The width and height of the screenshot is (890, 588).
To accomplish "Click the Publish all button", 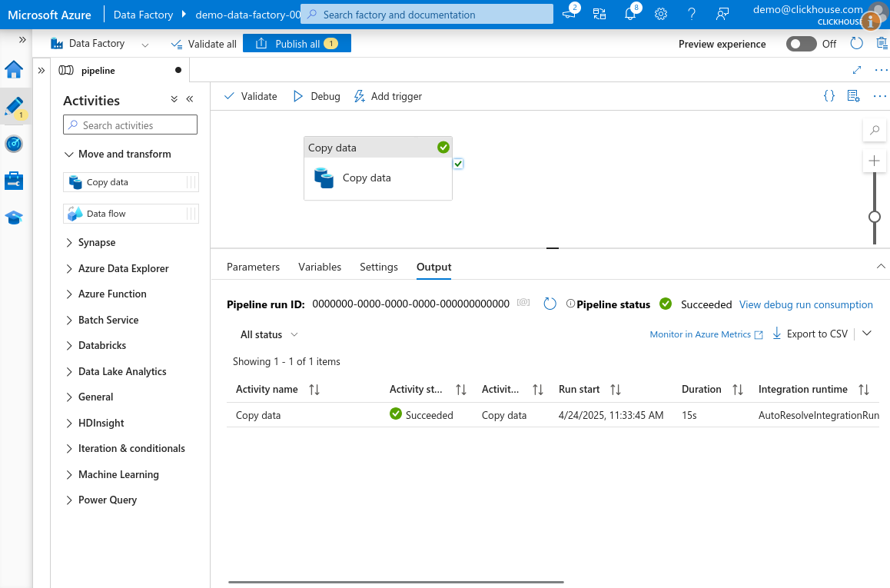I will [x=297, y=44].
